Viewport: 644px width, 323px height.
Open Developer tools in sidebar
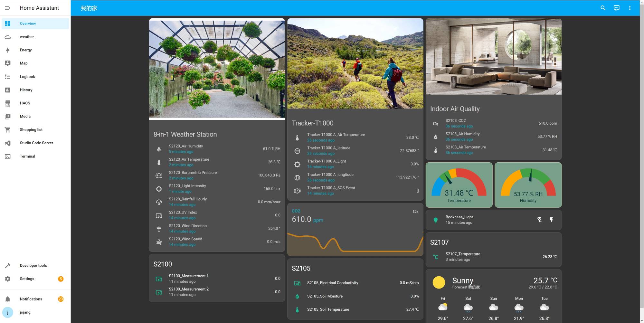tap(33, 266)
